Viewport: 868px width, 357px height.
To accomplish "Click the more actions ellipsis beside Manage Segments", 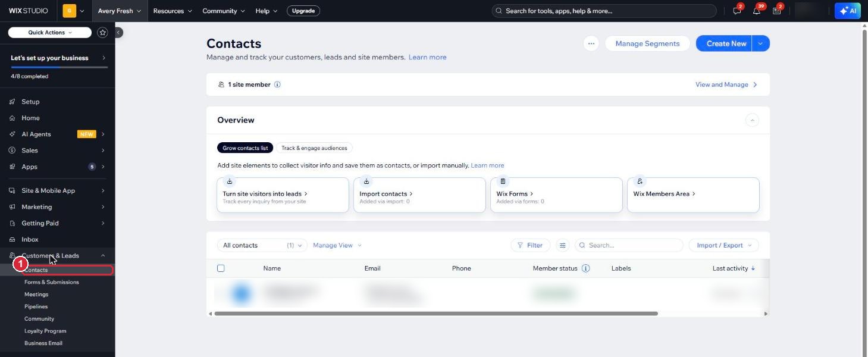I will tap(591, 43).
